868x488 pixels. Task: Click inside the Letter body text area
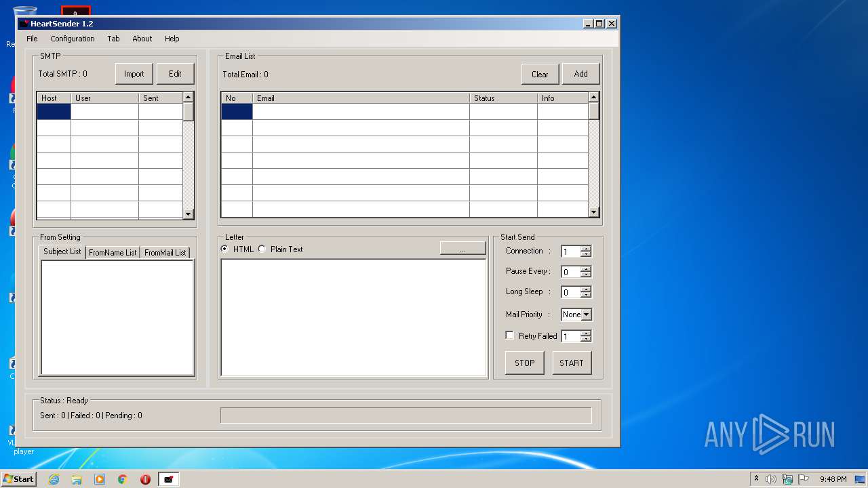tap(354, 318)
